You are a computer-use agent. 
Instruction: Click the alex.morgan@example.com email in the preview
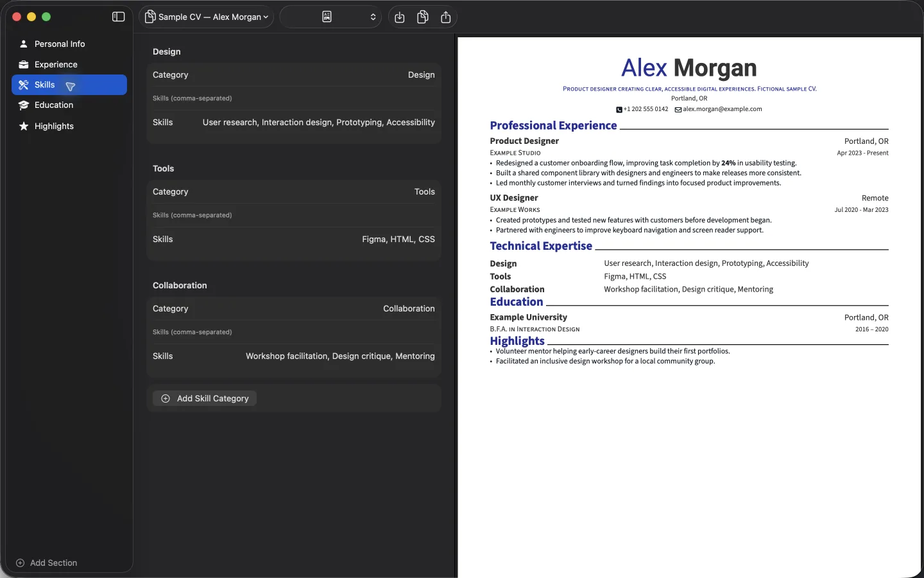click(x=723, y=109)
